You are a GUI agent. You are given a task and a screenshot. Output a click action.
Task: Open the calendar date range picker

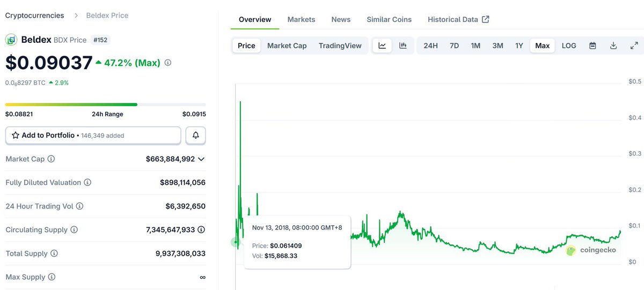pyautogui.click(x=592, y=46)
